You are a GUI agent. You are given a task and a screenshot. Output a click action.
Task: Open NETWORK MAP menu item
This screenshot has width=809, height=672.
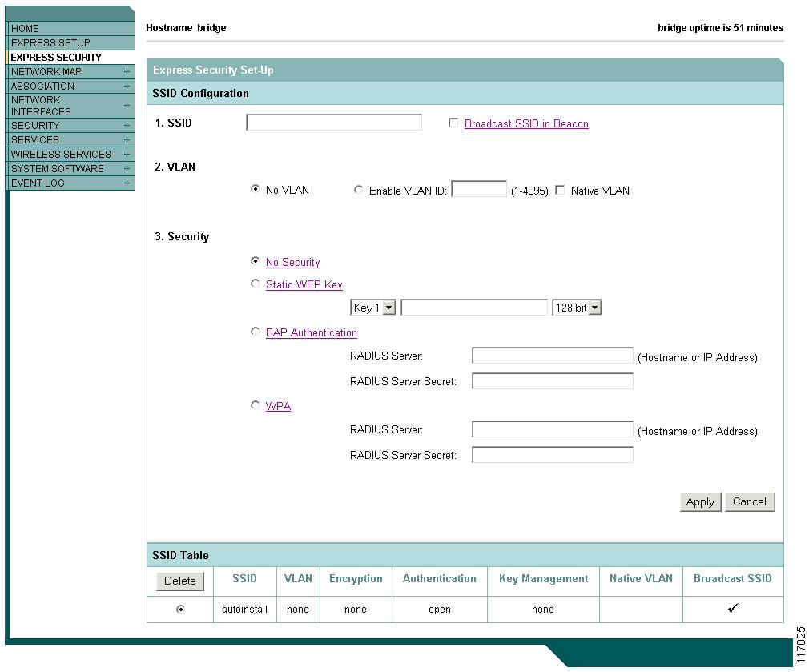click(46, 72)
